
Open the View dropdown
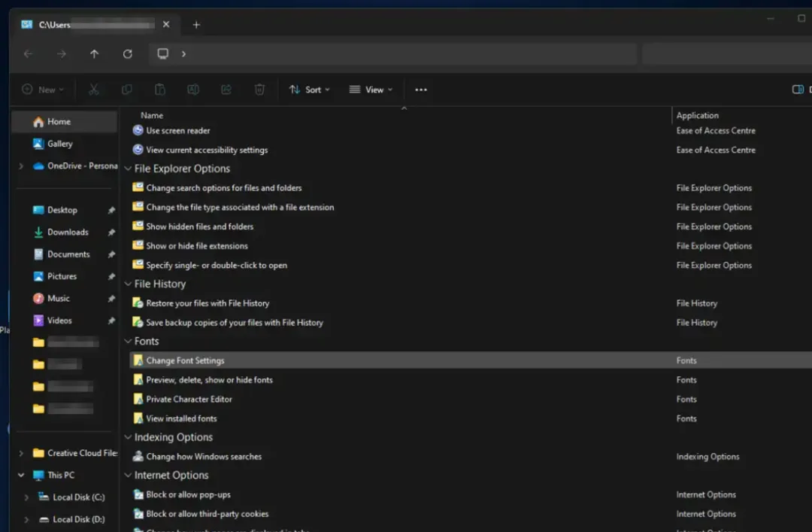(370, 89)
